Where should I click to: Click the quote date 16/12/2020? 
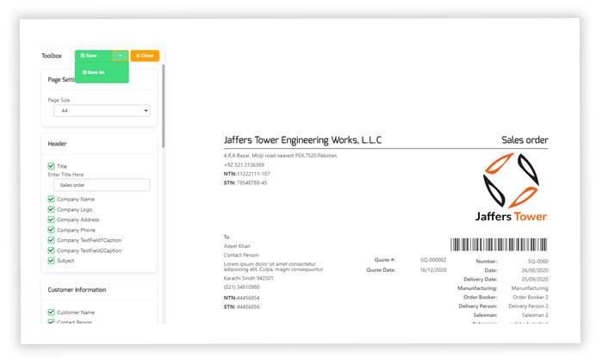pos(433,270)
